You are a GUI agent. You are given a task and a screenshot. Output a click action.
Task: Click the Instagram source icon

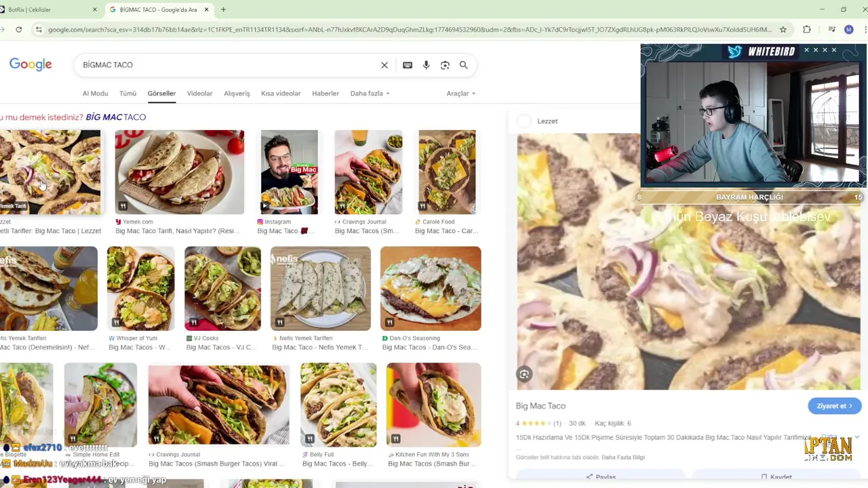pyautogui.click(x=260, y=222)
